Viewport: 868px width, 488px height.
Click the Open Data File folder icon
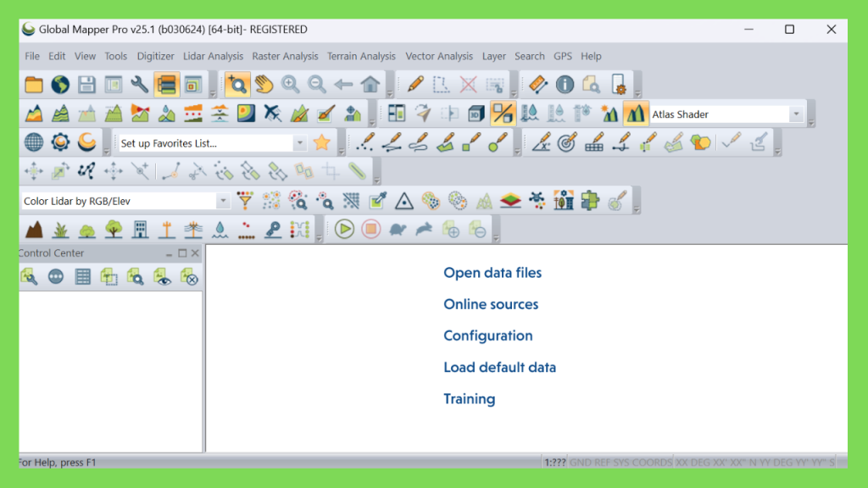pos(34,85)
